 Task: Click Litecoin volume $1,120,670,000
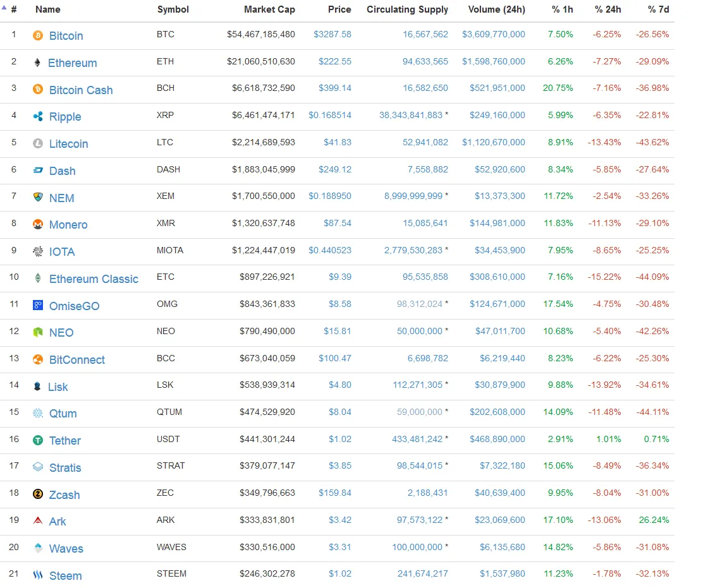494,143
